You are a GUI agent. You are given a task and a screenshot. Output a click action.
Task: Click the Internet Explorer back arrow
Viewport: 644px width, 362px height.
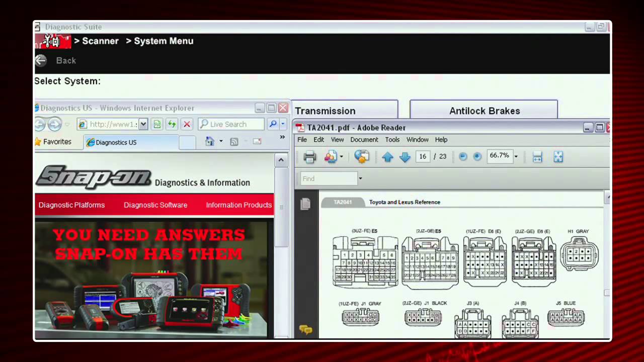click(x=40, y=124)
